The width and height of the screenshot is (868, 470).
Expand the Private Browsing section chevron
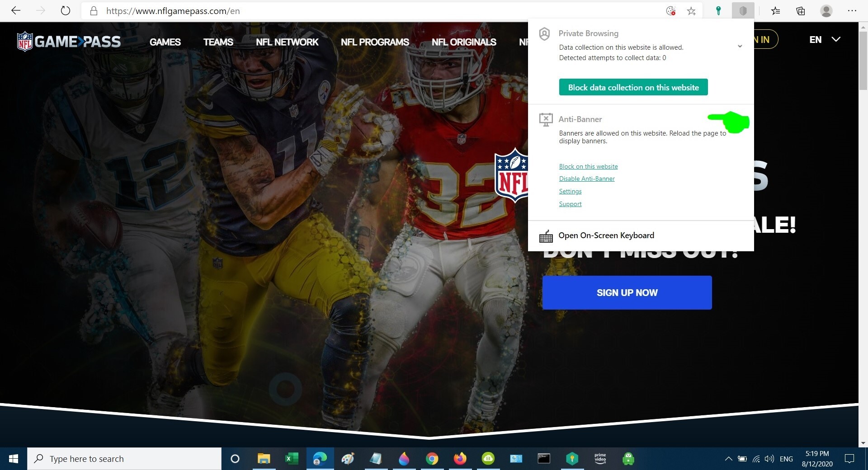(x=740, y=46)
